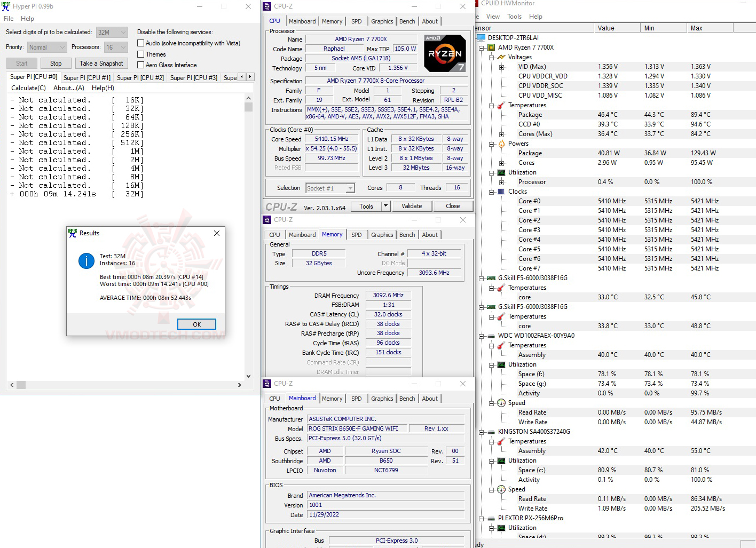The width and height of the screenshot is (756, 548).
Task: Click the CPU-Z title icon of the Timings window
Action: [x=267, y=220]
